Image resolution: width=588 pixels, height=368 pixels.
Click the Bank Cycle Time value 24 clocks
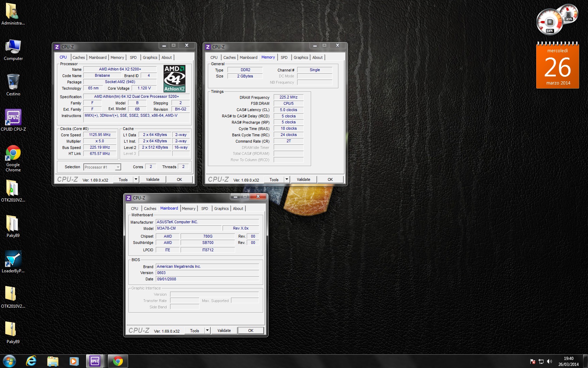tap(288, 135)
